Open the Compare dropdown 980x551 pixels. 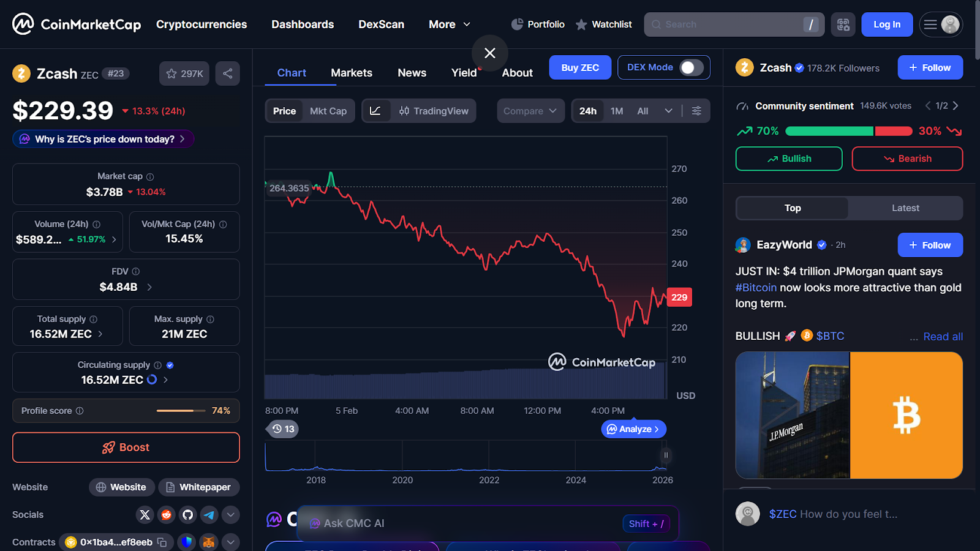click(x=530, y=111)
